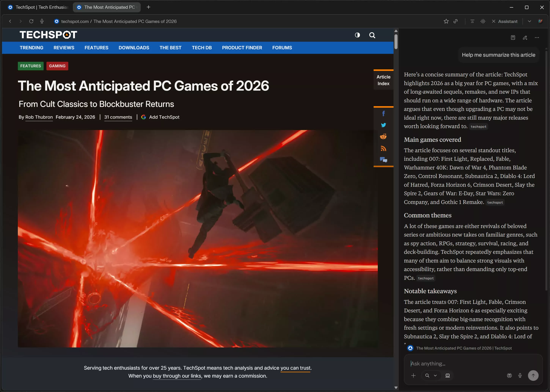The height and width of the screenshot is (392, 550).
Task: Open assistant more options ellipsis menu
Action: pyautogui.click(x=537, y=38)
